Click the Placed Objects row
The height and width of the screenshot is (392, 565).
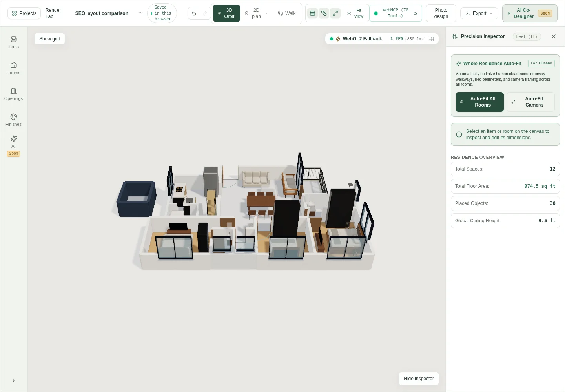tap(505, 203)
